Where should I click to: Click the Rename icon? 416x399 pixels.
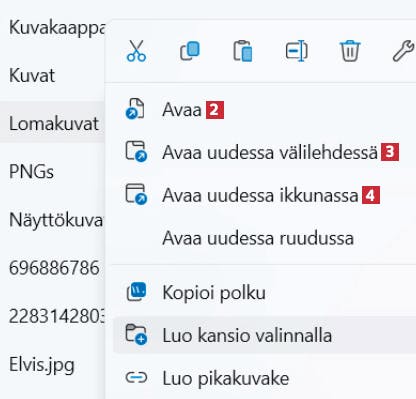pyautogui.click(x=296, y=51)
